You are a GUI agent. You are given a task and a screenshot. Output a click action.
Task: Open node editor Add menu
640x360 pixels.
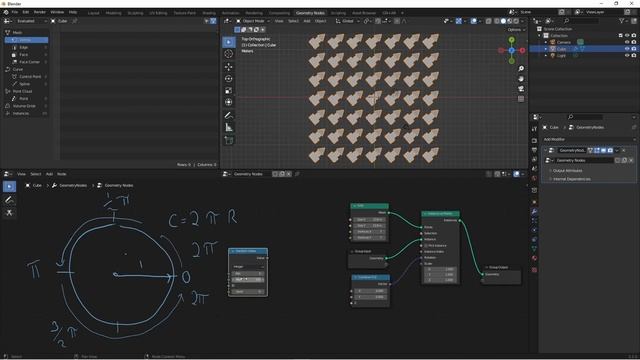tap(49, 174)
